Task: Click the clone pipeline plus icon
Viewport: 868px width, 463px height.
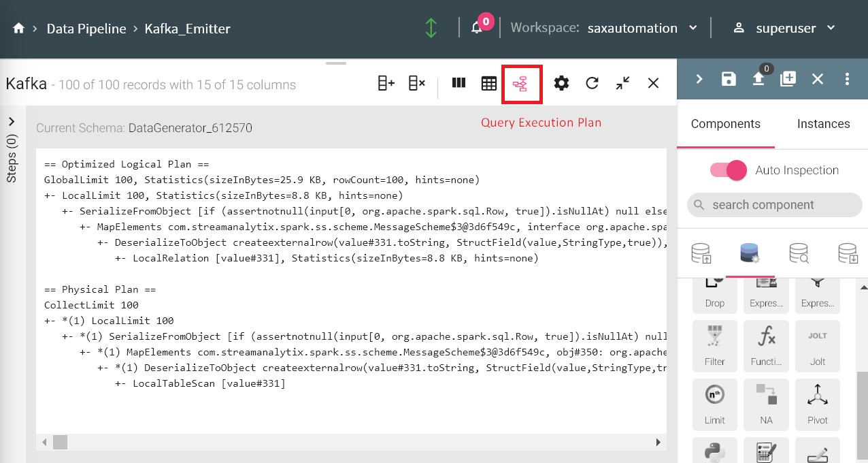Action: 788,79
